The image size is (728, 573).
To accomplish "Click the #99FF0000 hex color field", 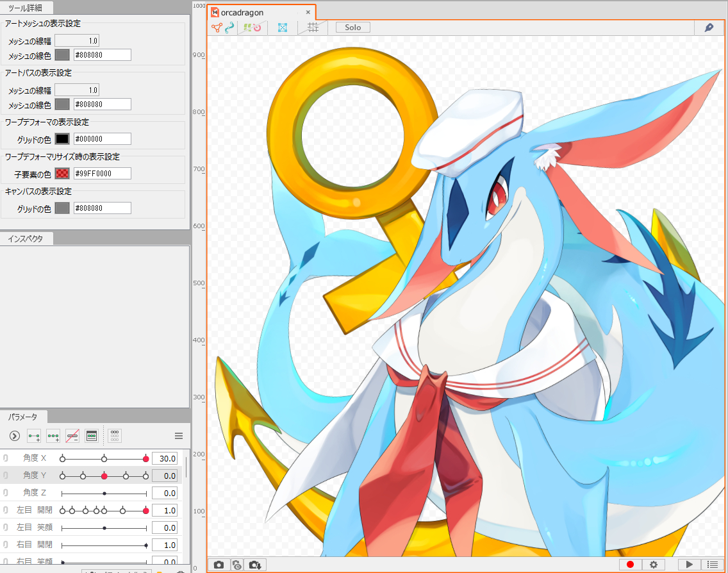I will (x=102, y=174).
